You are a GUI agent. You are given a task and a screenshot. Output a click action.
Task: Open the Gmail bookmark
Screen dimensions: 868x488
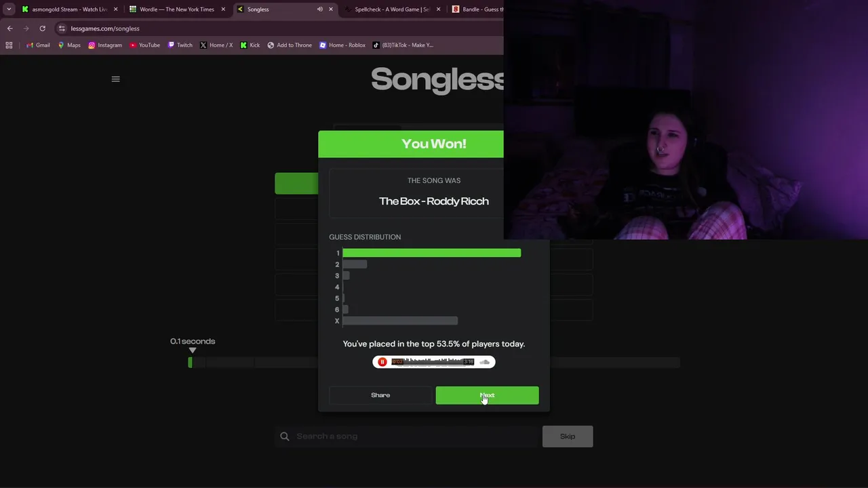coord(37,45)
